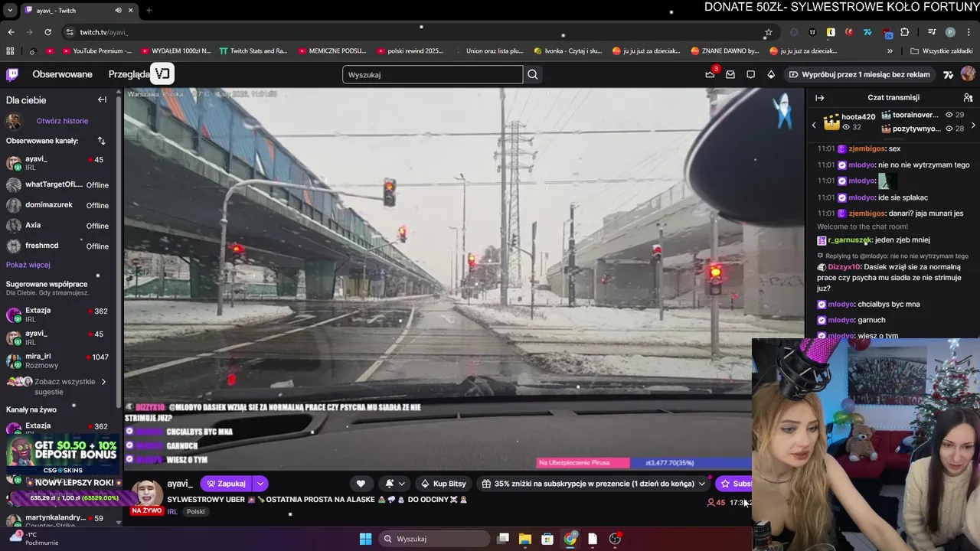Mute the ayavi_ Twitch tab audio
Viewport: 980px width, 551px height.
point(118,11)
